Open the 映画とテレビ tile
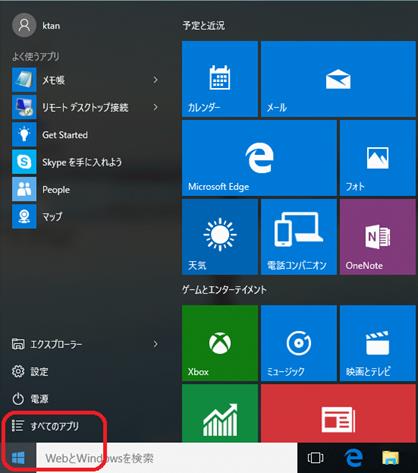Screen dimensions: 418x473 coord(378,343)
